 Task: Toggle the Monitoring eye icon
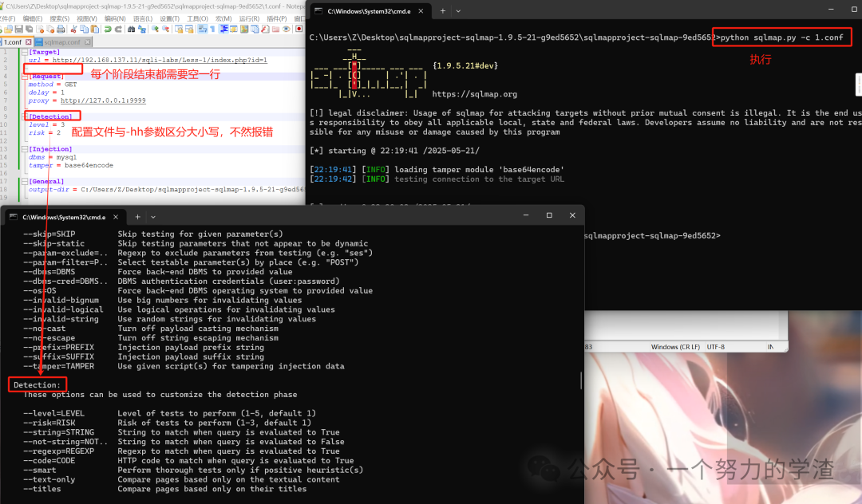pos(286,29)
